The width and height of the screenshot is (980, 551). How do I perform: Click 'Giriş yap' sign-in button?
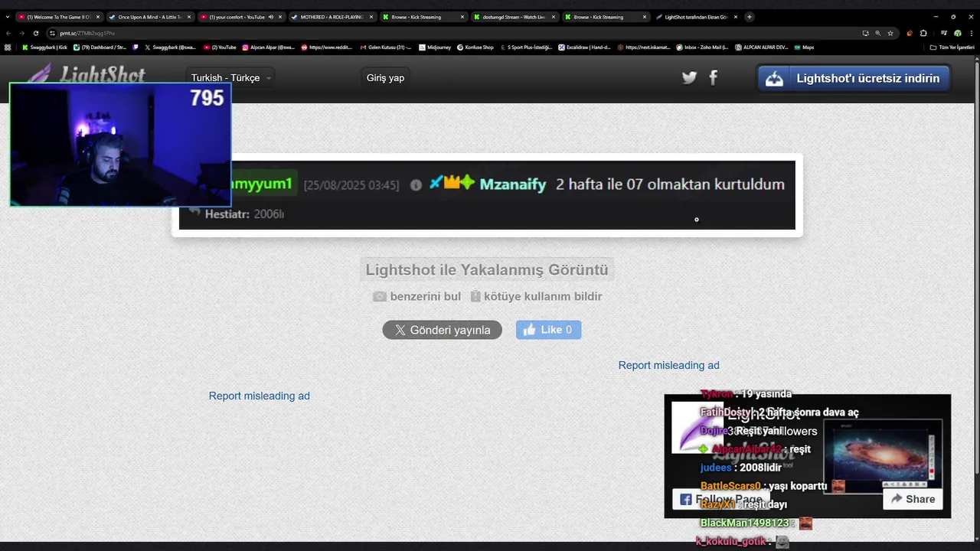pyautogui.click(x=385, y=77)
